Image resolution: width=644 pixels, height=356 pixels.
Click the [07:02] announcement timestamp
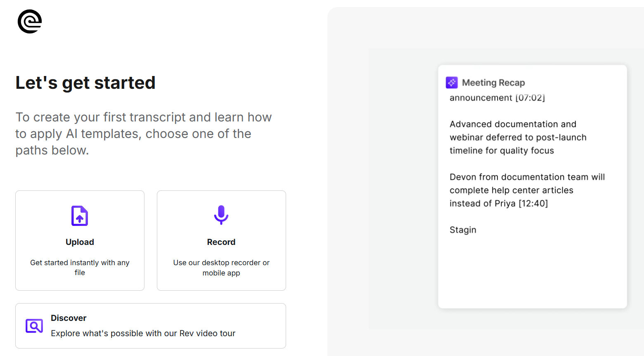[530, 98]
